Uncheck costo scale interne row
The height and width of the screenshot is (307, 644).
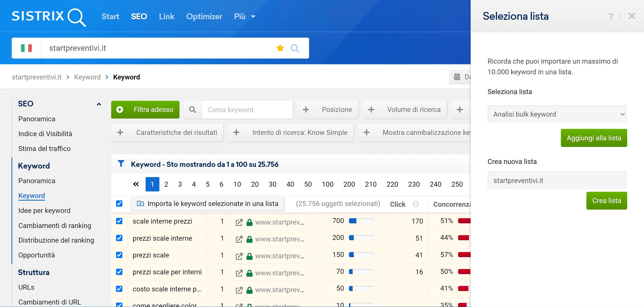[x=119, y=288]
